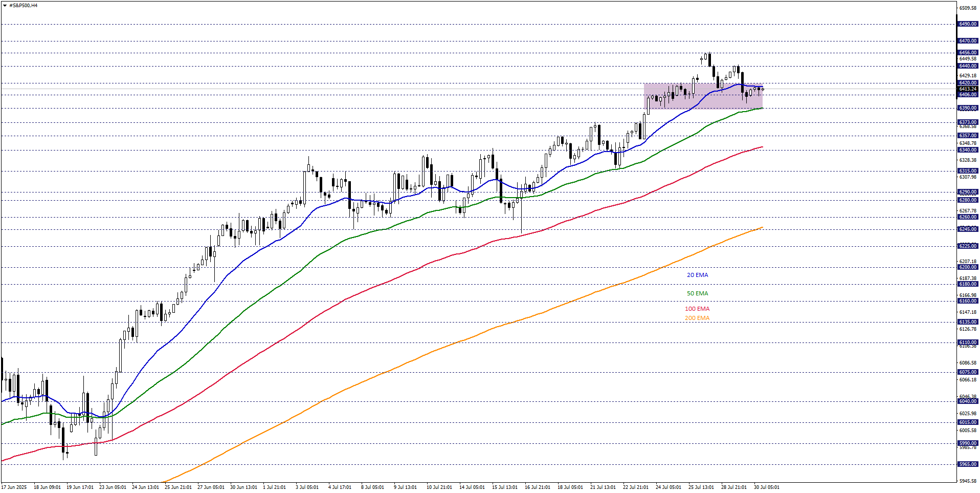The height and width of the screenshot is (493, 980).
Task: Click the 14 Jul 05:01 time axis label
Action: pyautogui.click(x=472, y=487)
